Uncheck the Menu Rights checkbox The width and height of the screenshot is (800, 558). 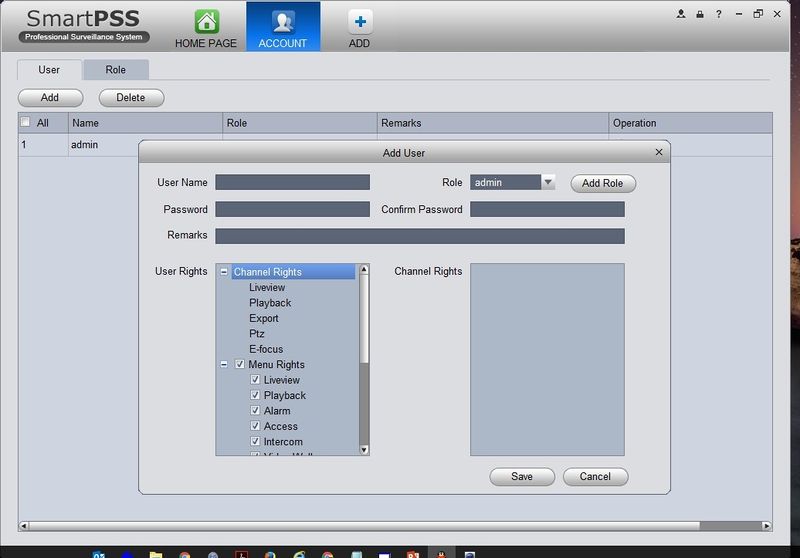[240, 365]
